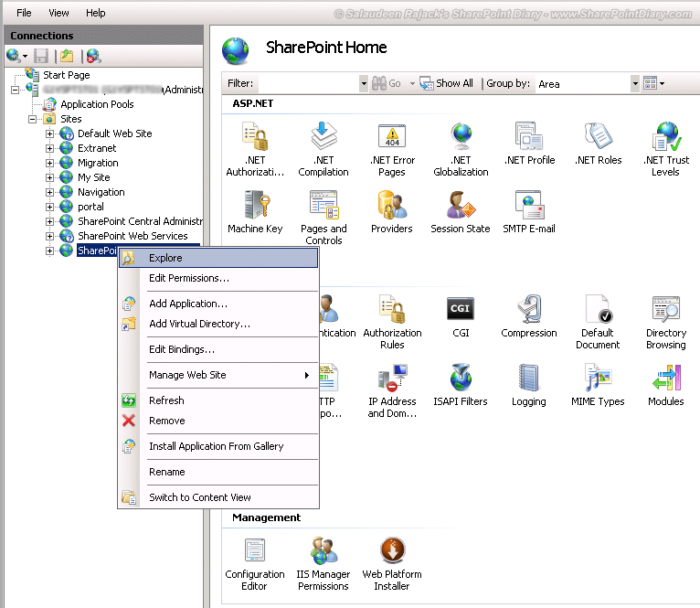700x608 pixels.
Task: Open the Manage Web Site submenu
Action: 218,375
